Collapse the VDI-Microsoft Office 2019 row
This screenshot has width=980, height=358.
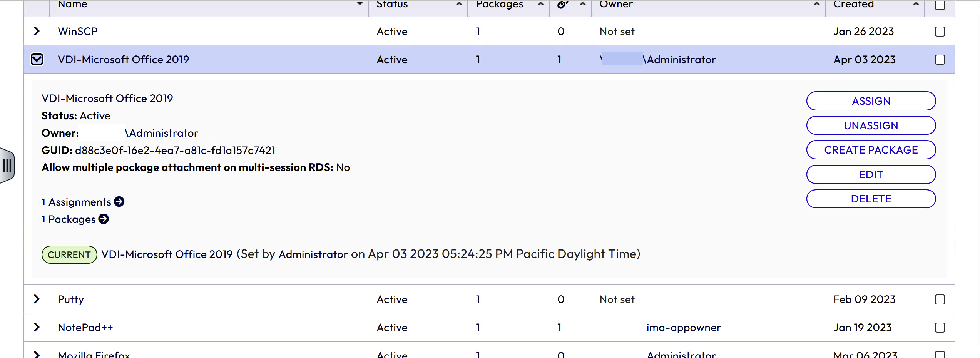37,59
